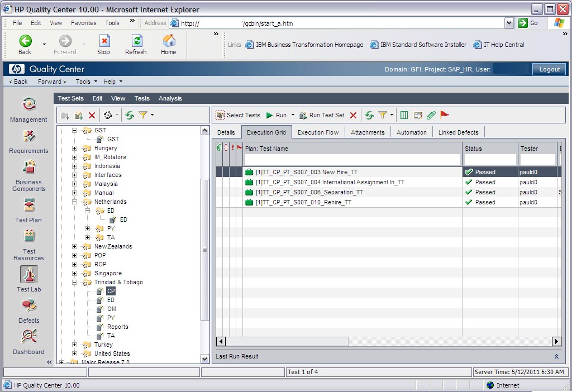
Task: Collapse the sidebar with double chevron
Action: [49, 362]
